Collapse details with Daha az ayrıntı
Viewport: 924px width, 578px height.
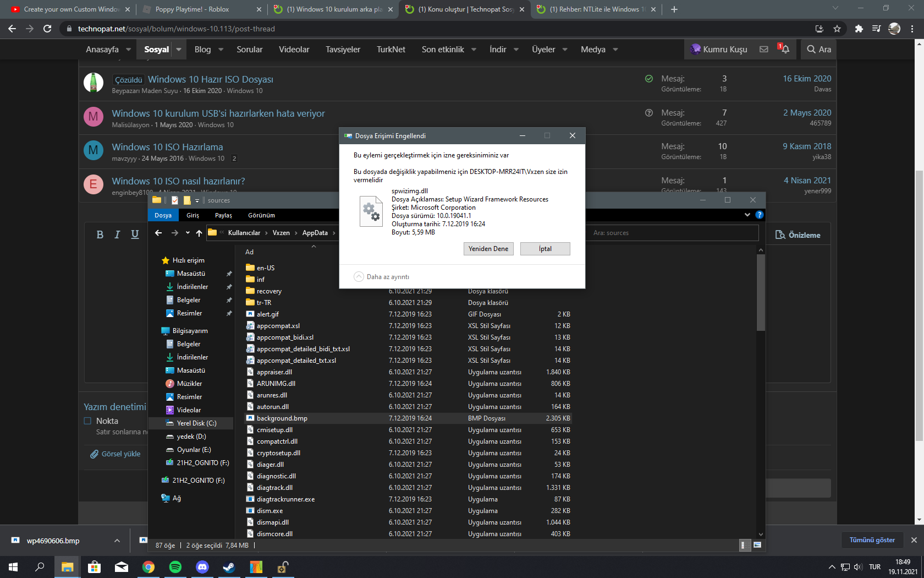382,276
